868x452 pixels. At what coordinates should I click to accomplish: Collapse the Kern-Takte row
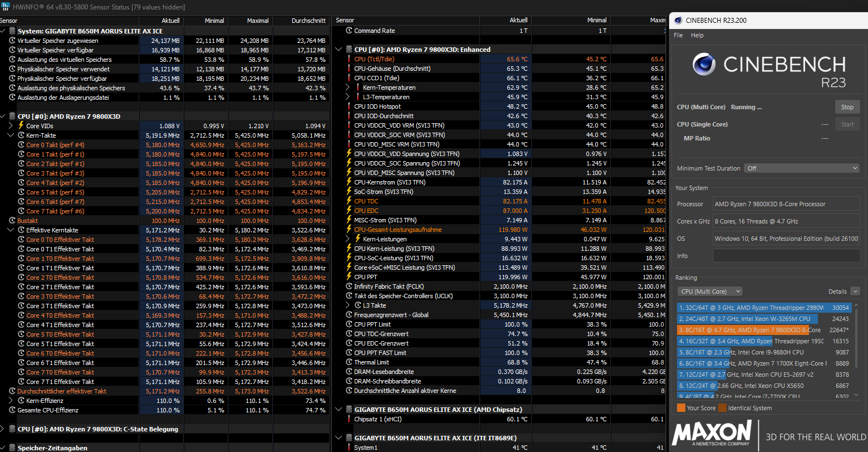[x=11, y=135]
